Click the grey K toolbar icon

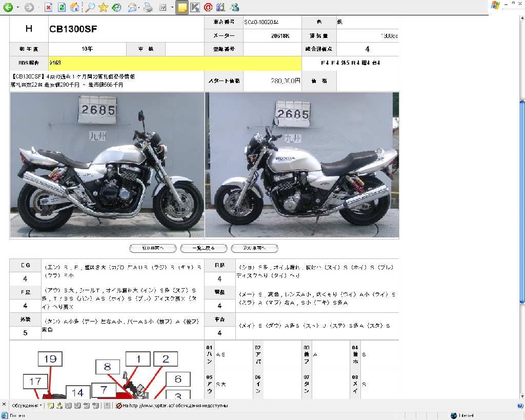tap(195, 7)
